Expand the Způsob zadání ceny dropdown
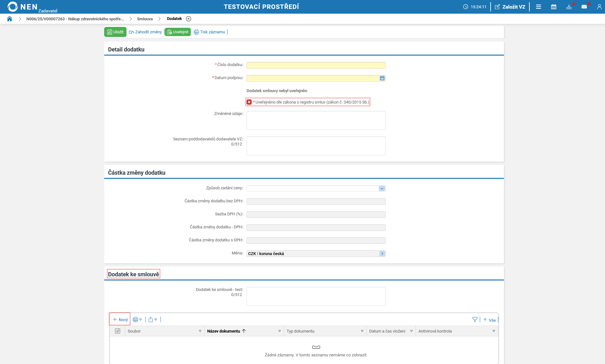This screenshot has width=605, height=364. click(x=382, y=188)
